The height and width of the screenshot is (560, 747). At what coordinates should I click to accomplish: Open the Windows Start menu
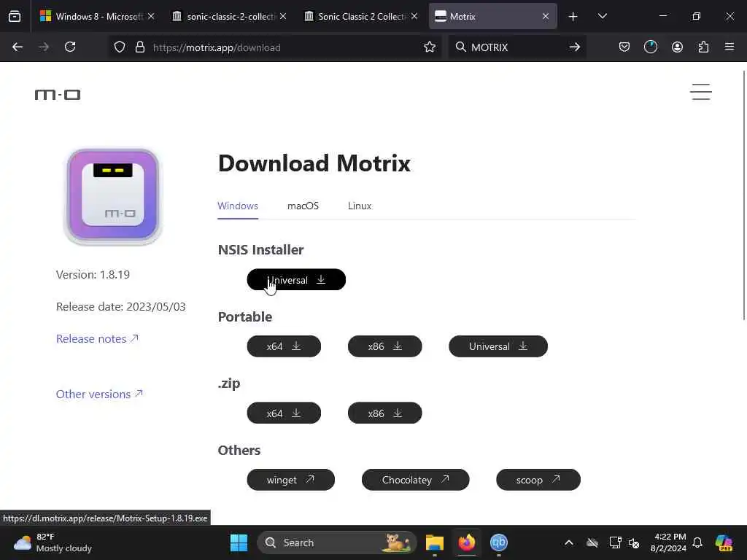[x=239, y=542]
